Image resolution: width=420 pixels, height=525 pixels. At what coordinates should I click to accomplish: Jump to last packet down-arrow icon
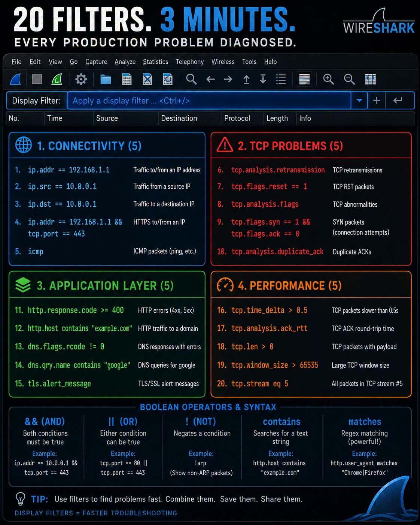click(263, 79)
